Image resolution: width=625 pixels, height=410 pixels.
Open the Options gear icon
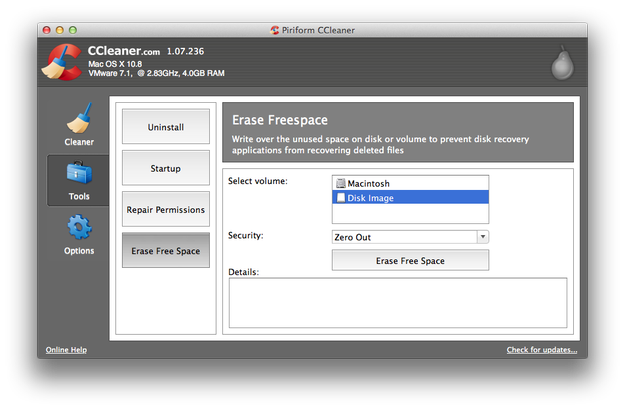79,227
